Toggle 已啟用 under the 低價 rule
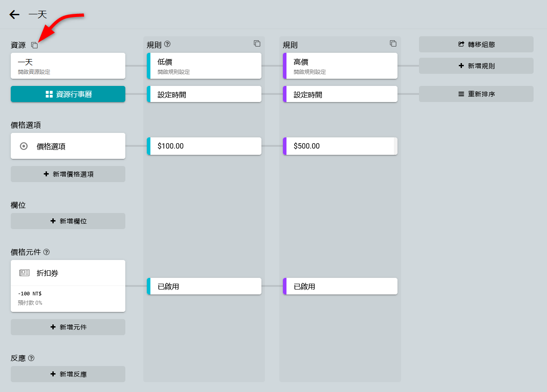This screenshot has width=547, height=392. pos(204,286)
